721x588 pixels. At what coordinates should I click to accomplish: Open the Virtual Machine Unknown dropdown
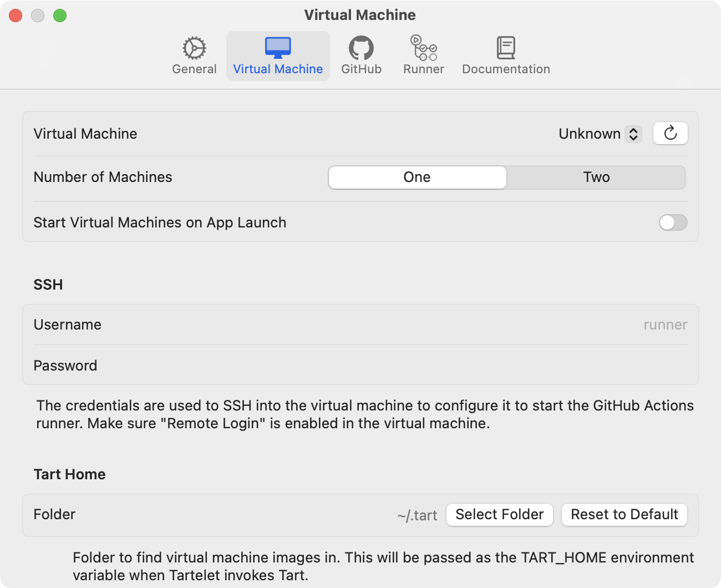tap(600, 134)
